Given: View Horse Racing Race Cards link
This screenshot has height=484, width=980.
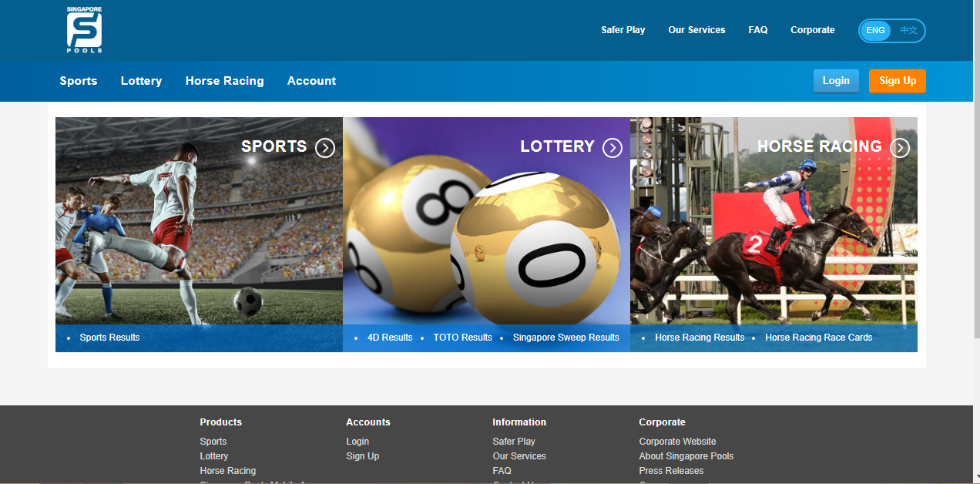Looking at the screenshot, I should (819, 338).
